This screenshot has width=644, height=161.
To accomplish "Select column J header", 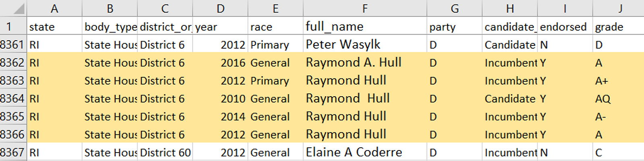I will [x=619, y=8].
